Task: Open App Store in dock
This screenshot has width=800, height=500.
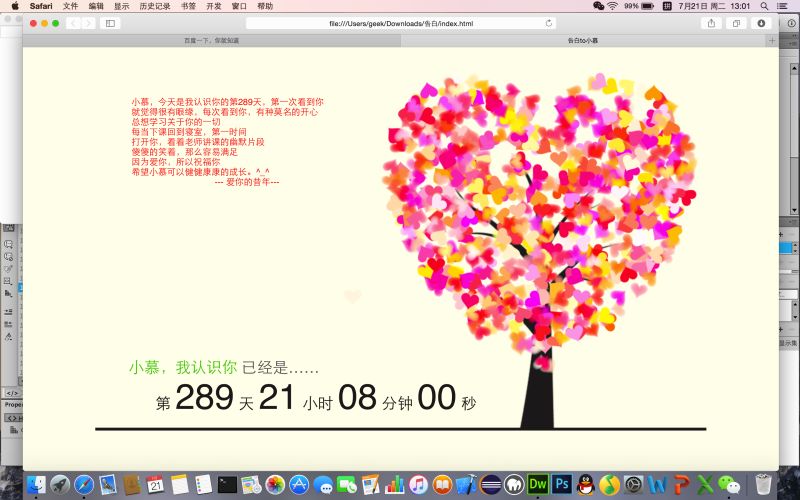Action: coord(299,484)
